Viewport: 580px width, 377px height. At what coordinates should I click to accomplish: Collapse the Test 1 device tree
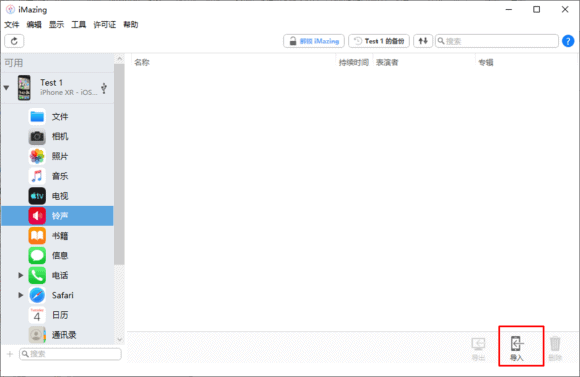click(6, 88)
